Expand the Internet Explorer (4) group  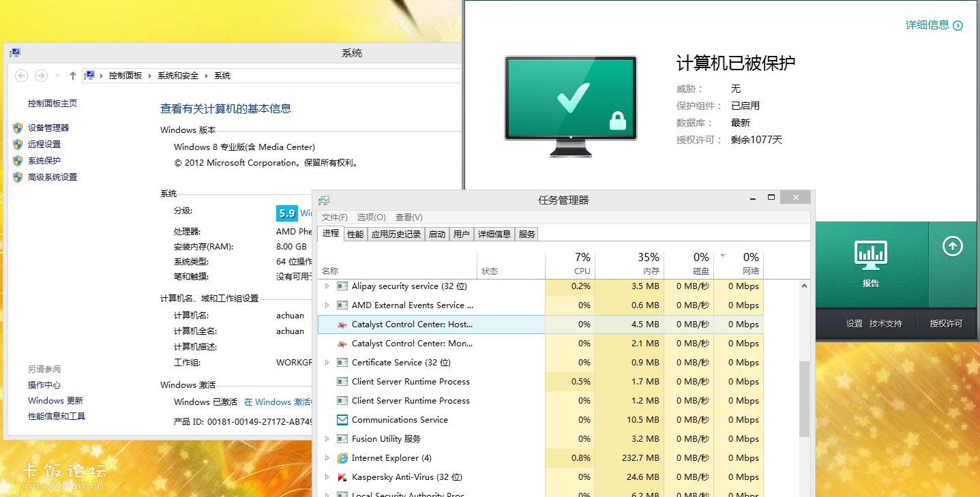coord(327,458)
